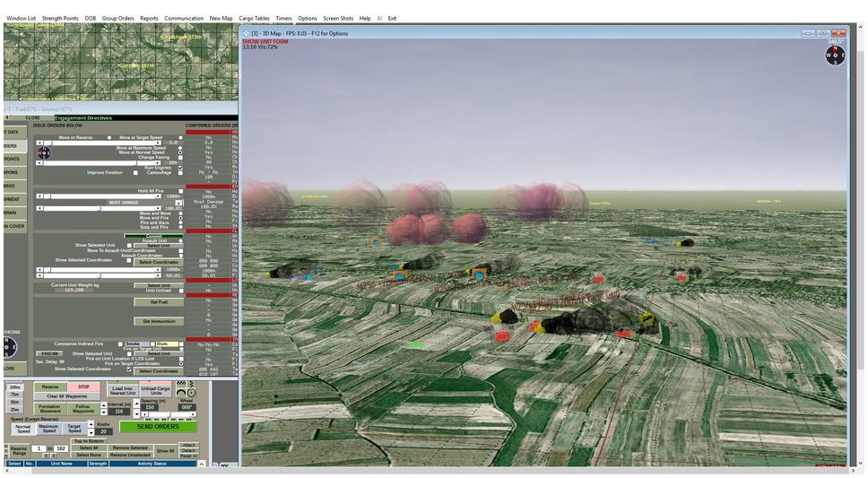Viewport: 868px width, 478px height.
Task: Select the circle formation icon
Action: pyautogui.click(x=191, y=393)
